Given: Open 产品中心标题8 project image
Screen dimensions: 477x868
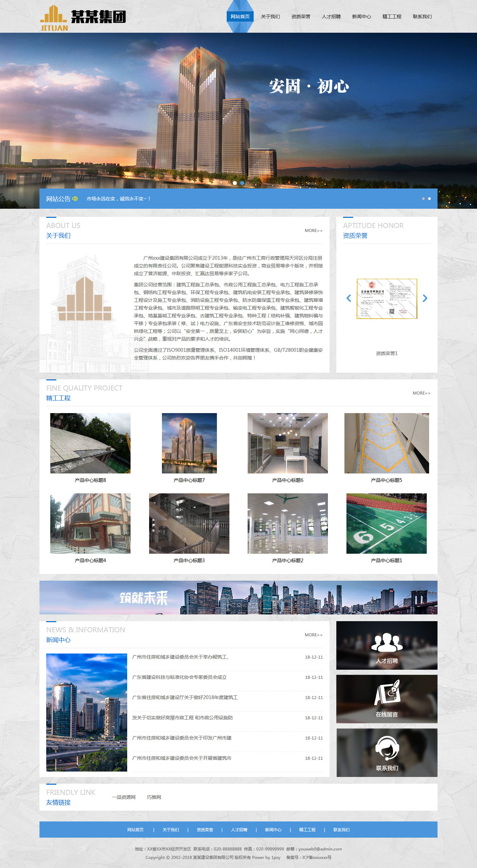Looking at the screenshot, I should 90,443.
